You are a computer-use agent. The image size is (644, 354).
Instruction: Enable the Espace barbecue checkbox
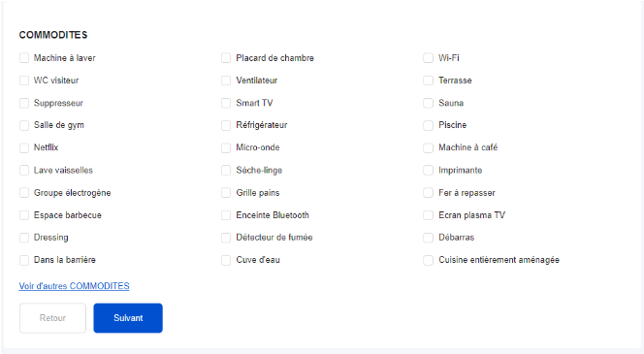24,215
